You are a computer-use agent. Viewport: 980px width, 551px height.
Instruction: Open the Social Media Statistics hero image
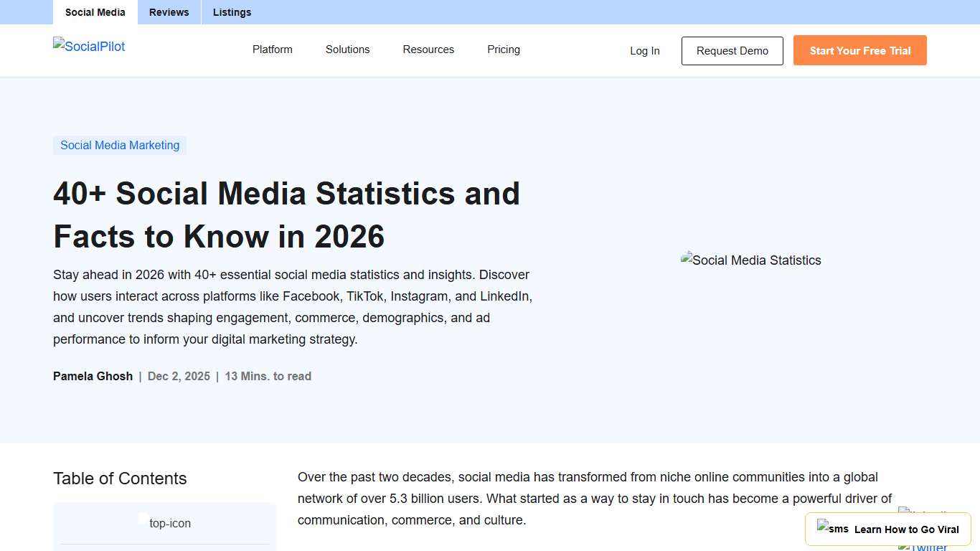[751, 260]
